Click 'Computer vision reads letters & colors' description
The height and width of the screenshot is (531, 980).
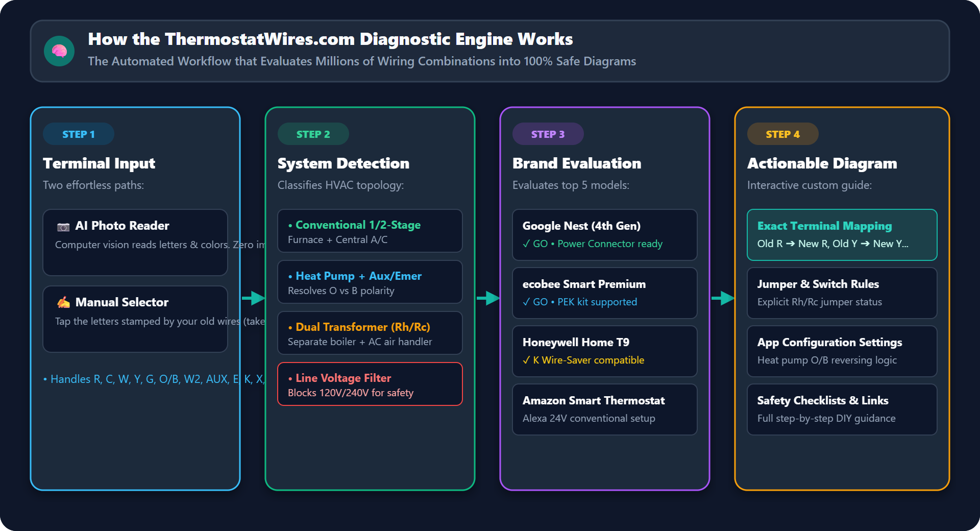click(x=160, y=245)
